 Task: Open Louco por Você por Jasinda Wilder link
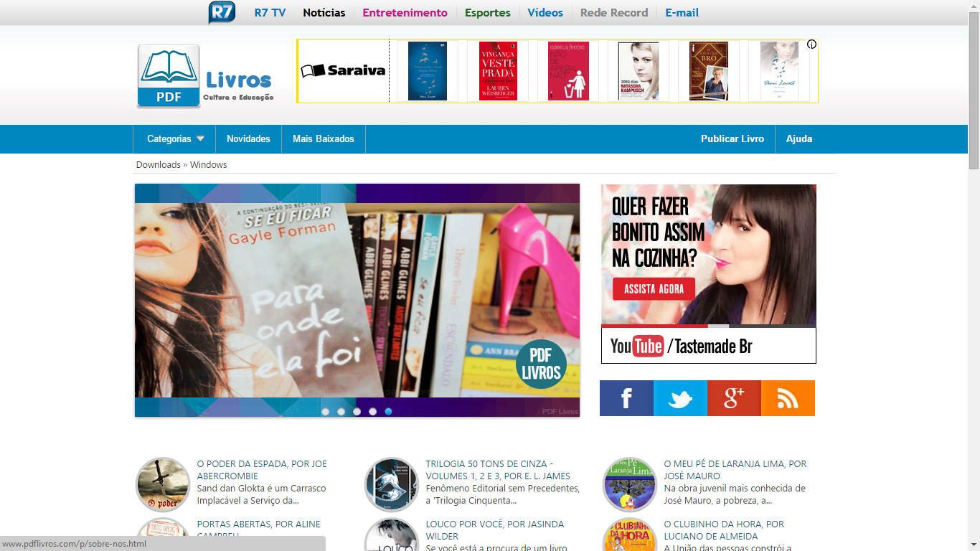click(495, 530)
